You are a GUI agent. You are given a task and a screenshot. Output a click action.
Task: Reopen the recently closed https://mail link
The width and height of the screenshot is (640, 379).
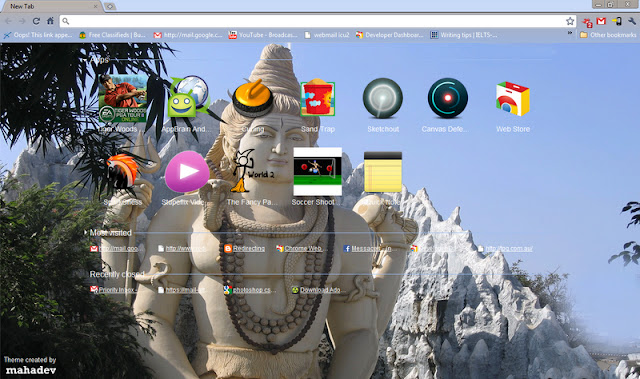point(182,290)
